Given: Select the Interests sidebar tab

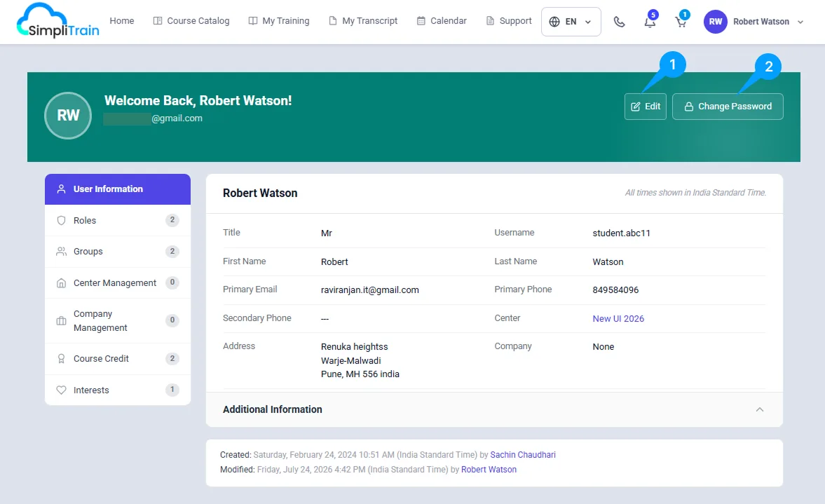Looking at the screenshot, I should [118, 390].
